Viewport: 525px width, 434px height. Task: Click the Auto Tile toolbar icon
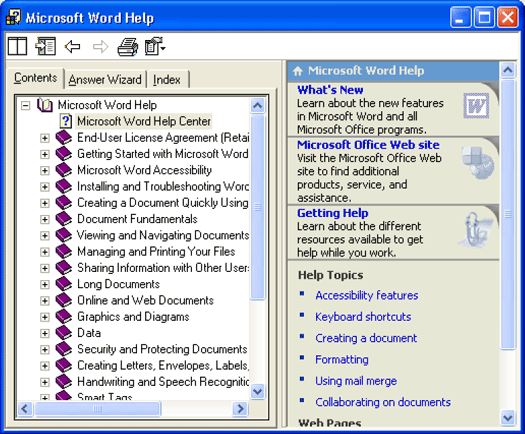click(17, 46)
